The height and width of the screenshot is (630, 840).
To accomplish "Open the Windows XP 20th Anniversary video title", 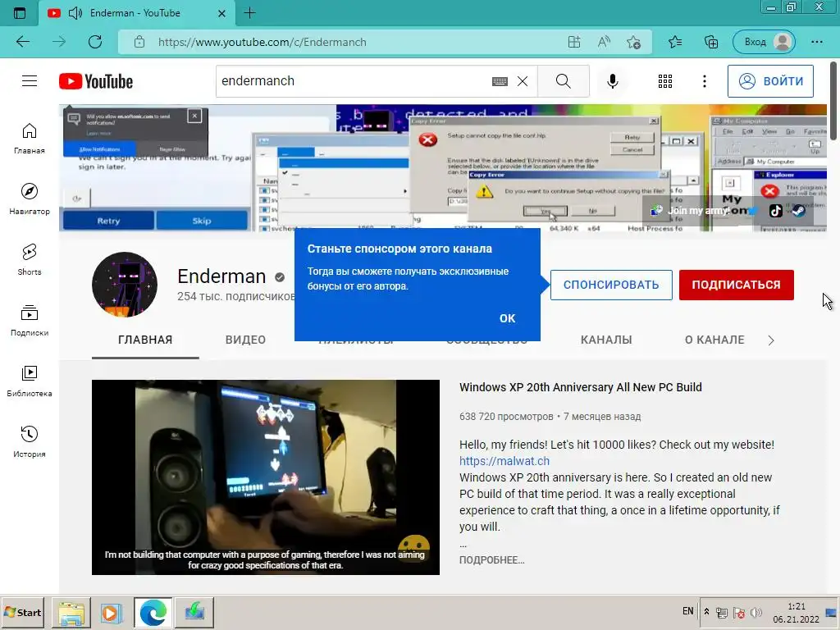I will 580,387.
